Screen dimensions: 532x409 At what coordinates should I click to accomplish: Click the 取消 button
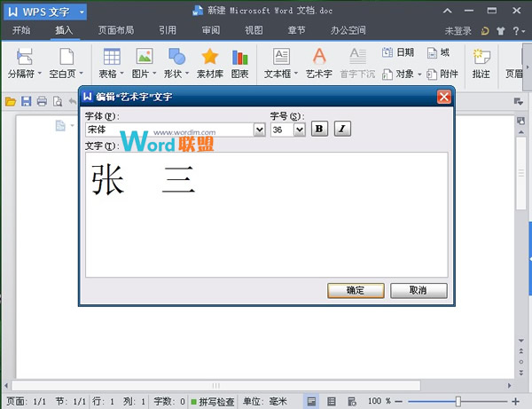tap(419, 290)
